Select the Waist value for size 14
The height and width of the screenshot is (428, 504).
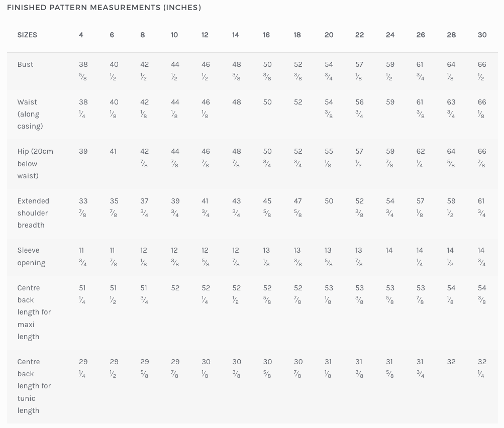coord(236,102)
